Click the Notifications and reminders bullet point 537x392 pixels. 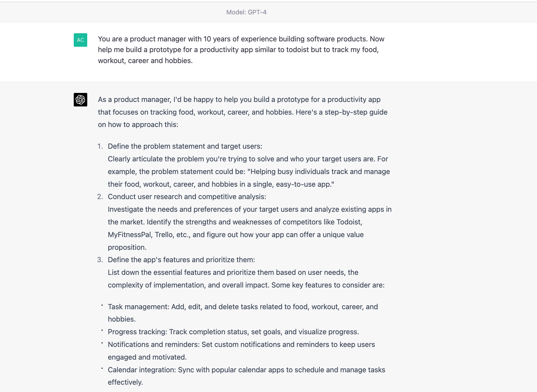pos(241,345)
